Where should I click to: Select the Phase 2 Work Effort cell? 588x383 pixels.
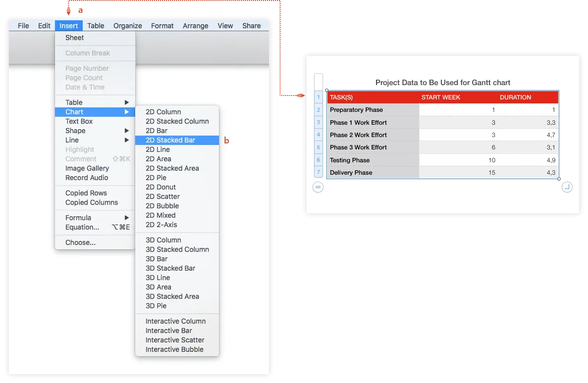(373, 135)
